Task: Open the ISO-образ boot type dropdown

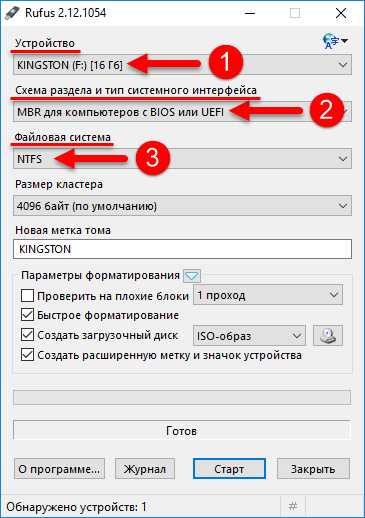Action: [x=249, y=335]
